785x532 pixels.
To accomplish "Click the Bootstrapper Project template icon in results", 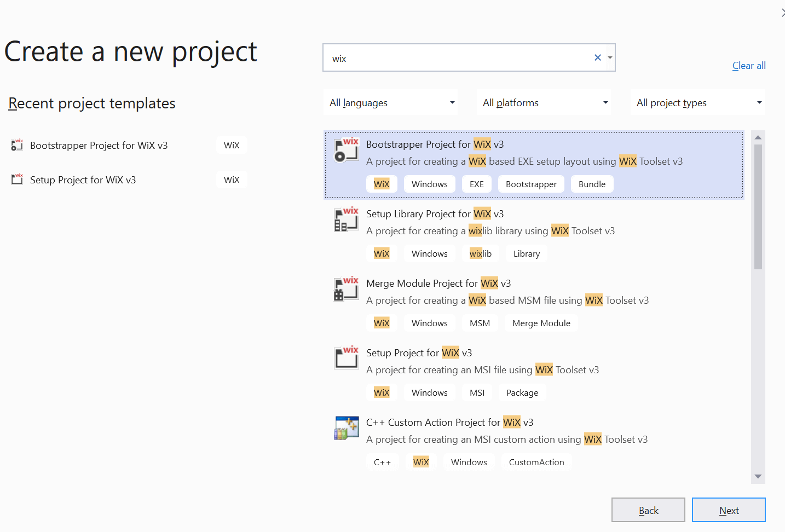I will click(347, 149).
